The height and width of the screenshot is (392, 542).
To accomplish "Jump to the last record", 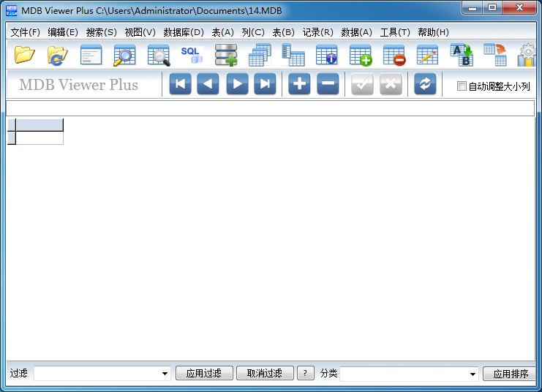I will click(265, 84).
